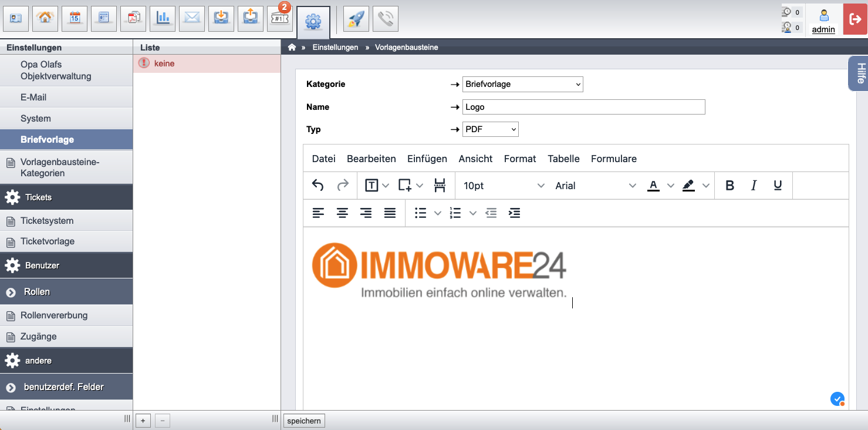Click the rocket icon in top toolbar
This screenshot has width=868, height=430.
coord(356,19)
